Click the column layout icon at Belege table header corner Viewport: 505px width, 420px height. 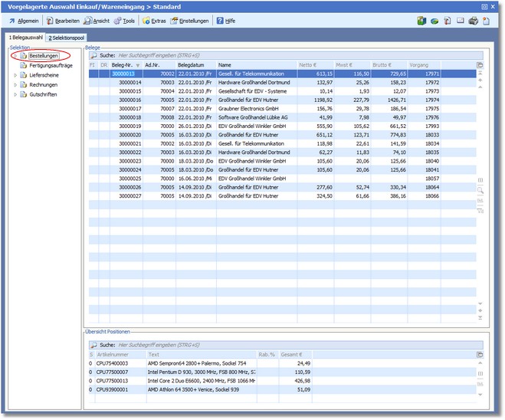(480, 65)
